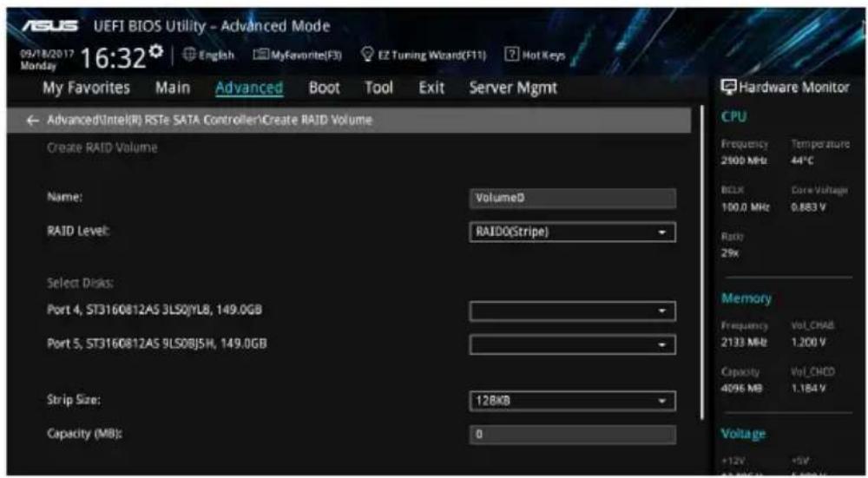The image size is (868, 478).
Task: Click the Vol_CHCD value 1.184 V
Action: click(809, 389)
